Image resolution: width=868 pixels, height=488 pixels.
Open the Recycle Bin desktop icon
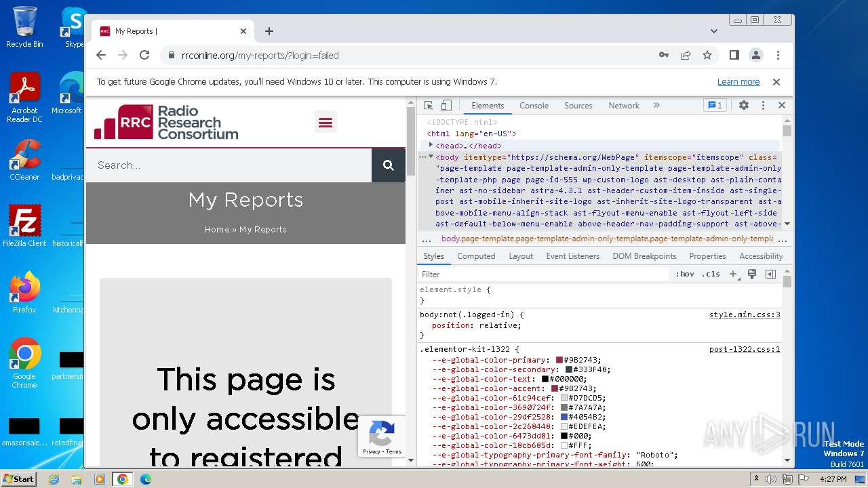point(24,27)
